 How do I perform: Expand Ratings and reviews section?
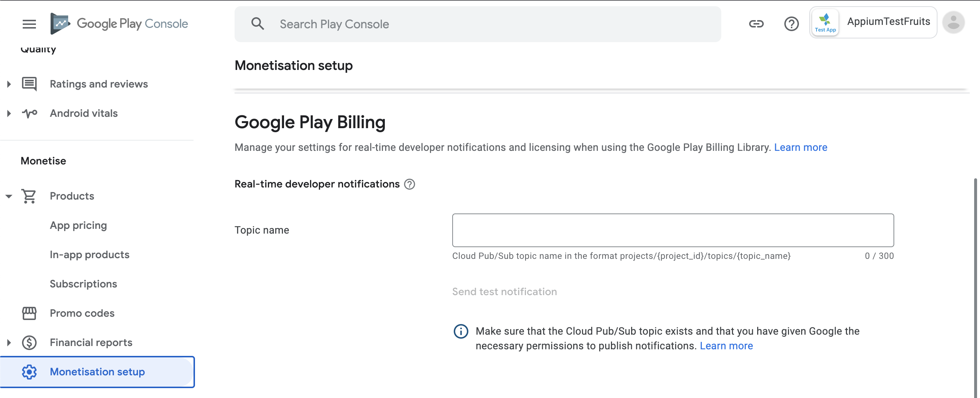(x=9, y=84)
